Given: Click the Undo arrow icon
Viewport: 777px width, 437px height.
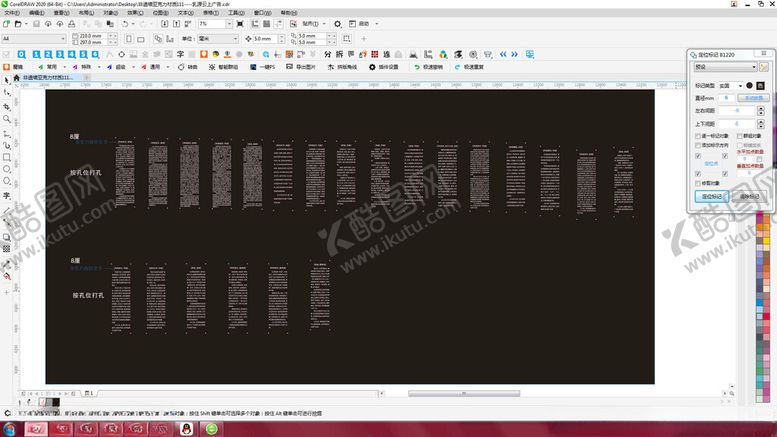Looking at the screenshot, I should pos(125,24).
